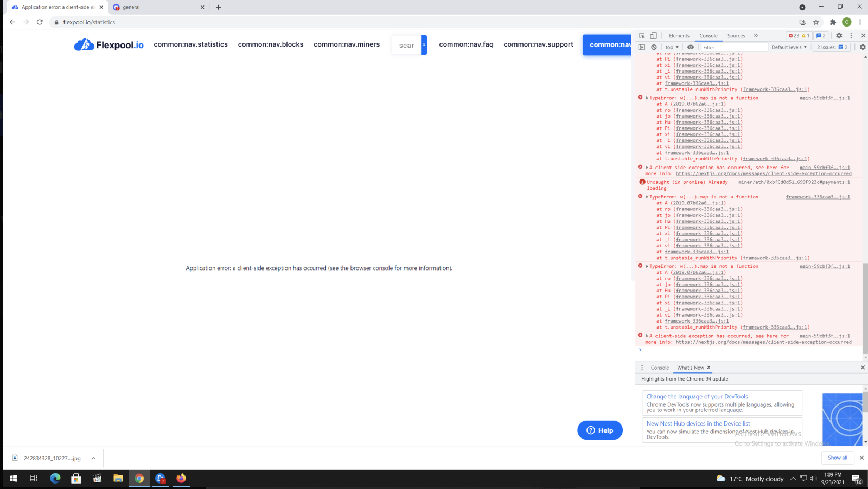Image resolution: width=868 pixels, height=489 pixels.
Task: Show all downloads in the download bar
Action: 837,458
